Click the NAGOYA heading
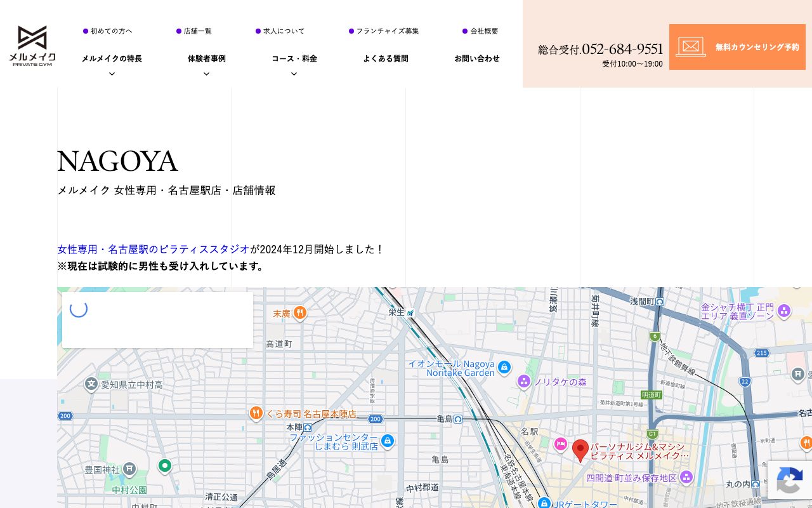This screenshot has width=812, height=508. [117, 161]
